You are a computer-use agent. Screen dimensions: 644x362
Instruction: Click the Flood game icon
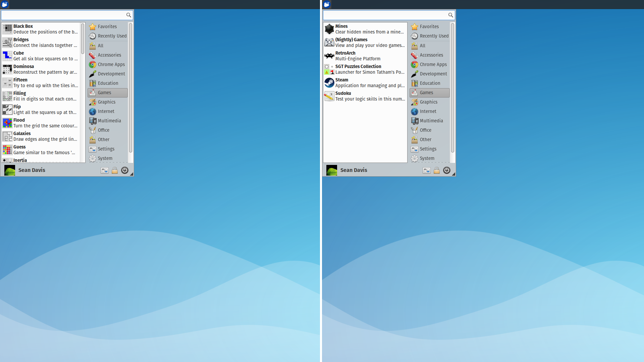pyautogui.click(x=7, y=123)
